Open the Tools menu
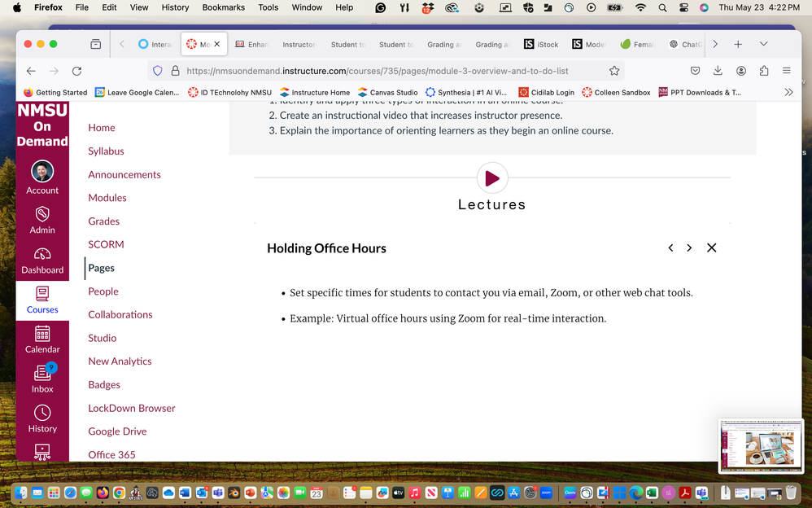 [x=268, y=7]
